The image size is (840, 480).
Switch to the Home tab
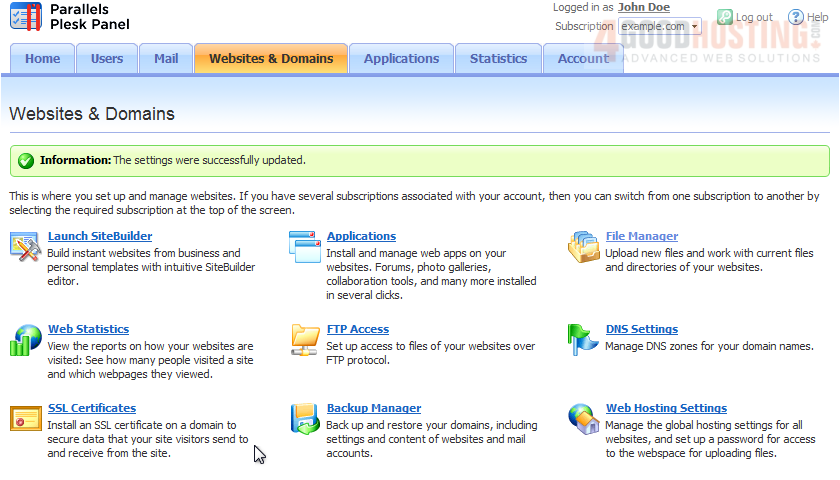coord(43,59)
